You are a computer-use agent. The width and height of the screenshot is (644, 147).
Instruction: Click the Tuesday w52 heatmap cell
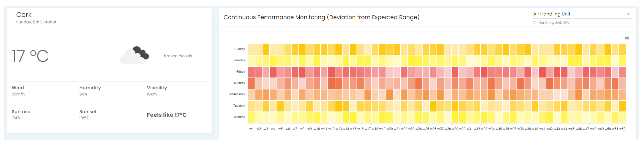pyautogui.click(x=622, y=106)
